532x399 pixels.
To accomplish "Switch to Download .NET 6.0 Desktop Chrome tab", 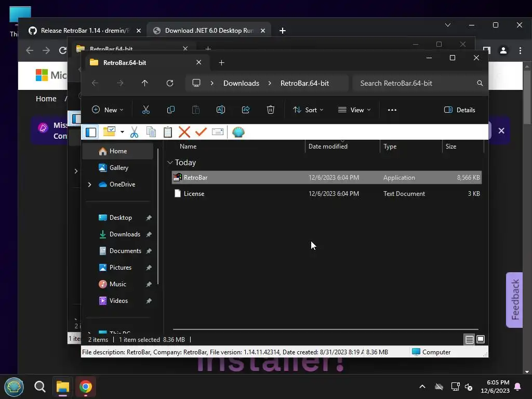I will (x=209, y=31).
